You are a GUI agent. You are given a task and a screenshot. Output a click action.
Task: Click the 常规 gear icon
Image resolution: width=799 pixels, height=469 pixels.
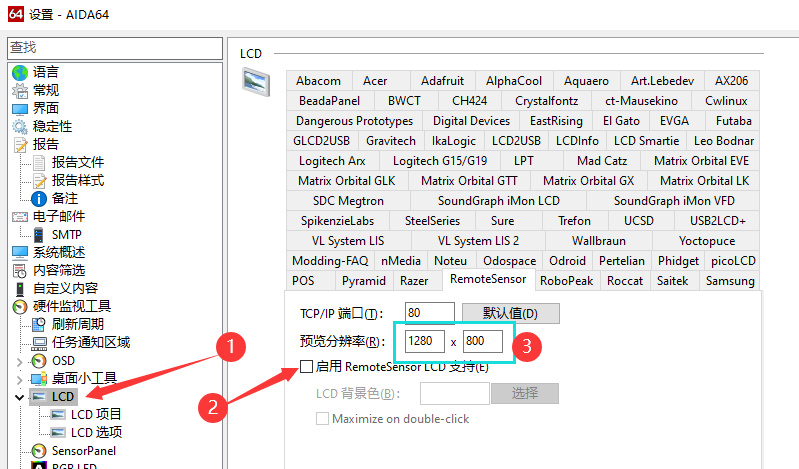(x=20, y=91)
